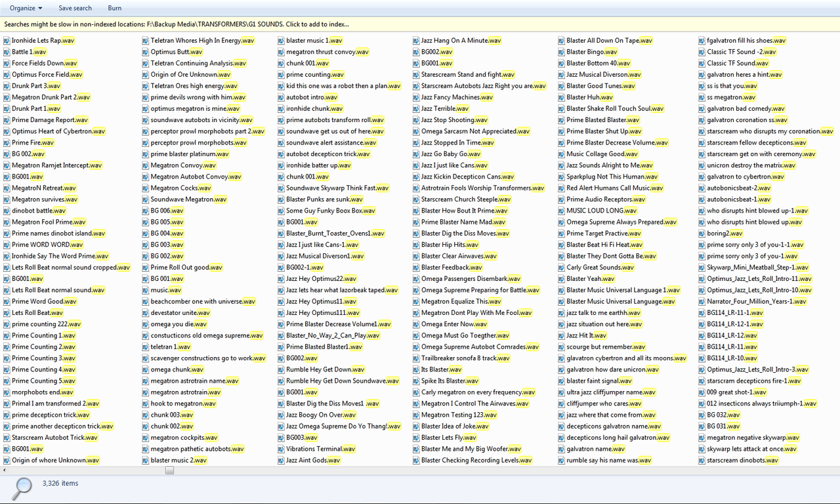Select the icon of chunk 001.wav near top
Image resolution: width=840 pixels, height=504 pixels.
[x=281, y=64]
